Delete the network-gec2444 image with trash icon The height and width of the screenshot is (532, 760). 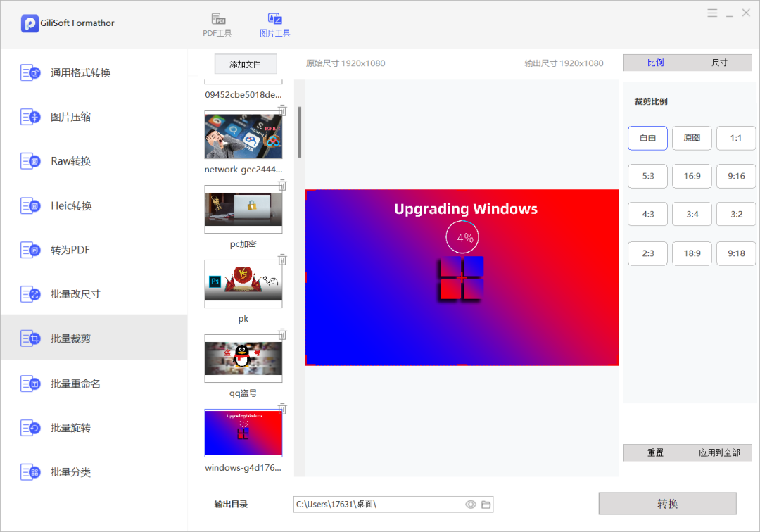(283, 110)
